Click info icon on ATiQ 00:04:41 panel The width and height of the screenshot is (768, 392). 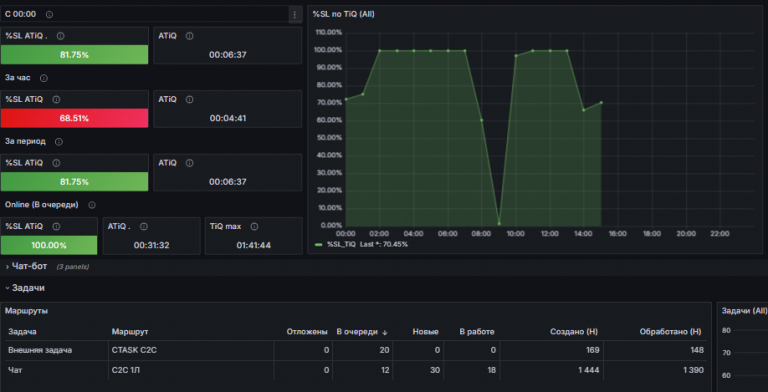190,99
